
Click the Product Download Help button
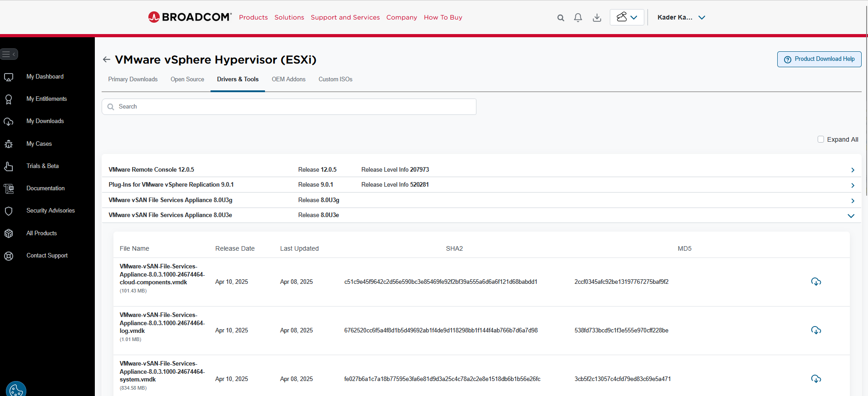click(x=819, y=59)
